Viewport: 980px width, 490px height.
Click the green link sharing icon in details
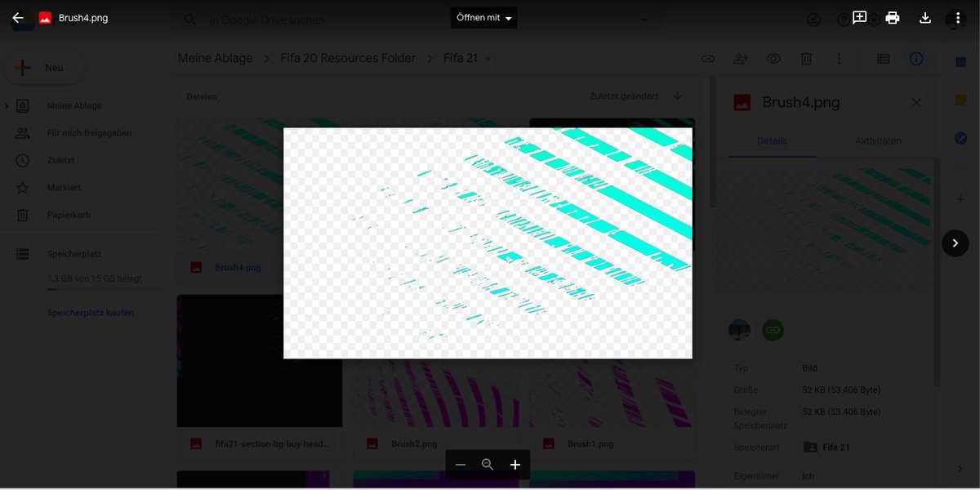(773, 330)
